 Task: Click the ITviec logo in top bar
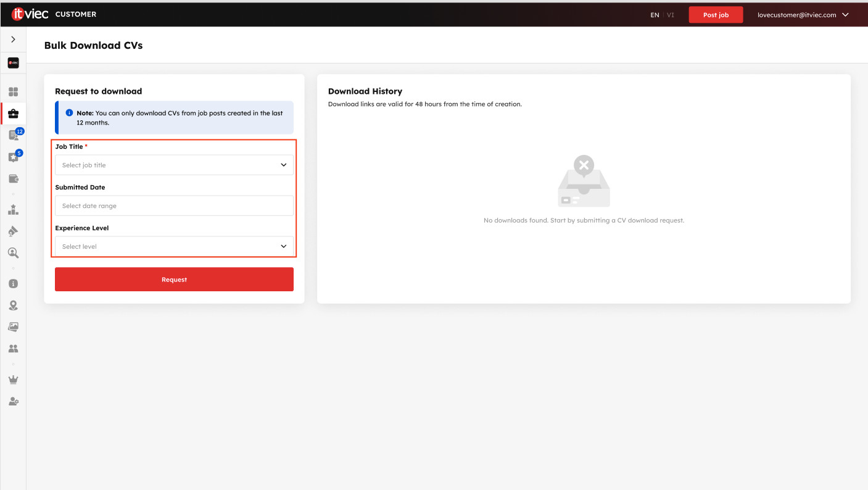point(30,14)
